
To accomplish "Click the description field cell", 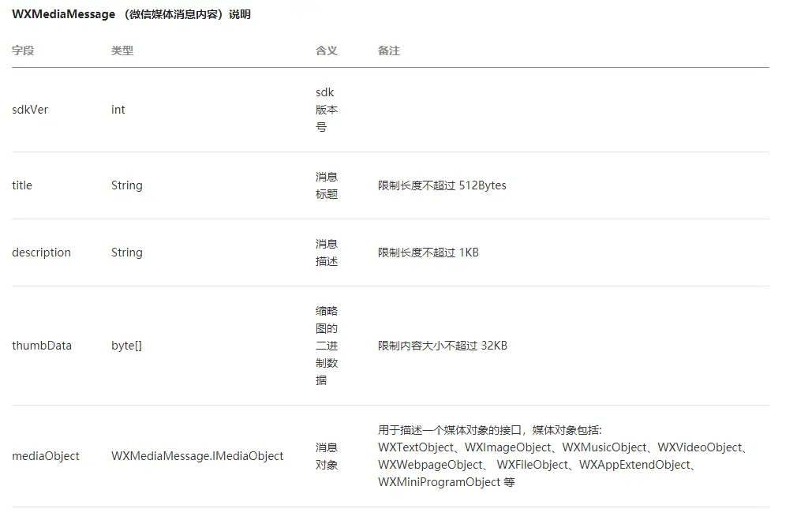I will click(x=41, y=253).
